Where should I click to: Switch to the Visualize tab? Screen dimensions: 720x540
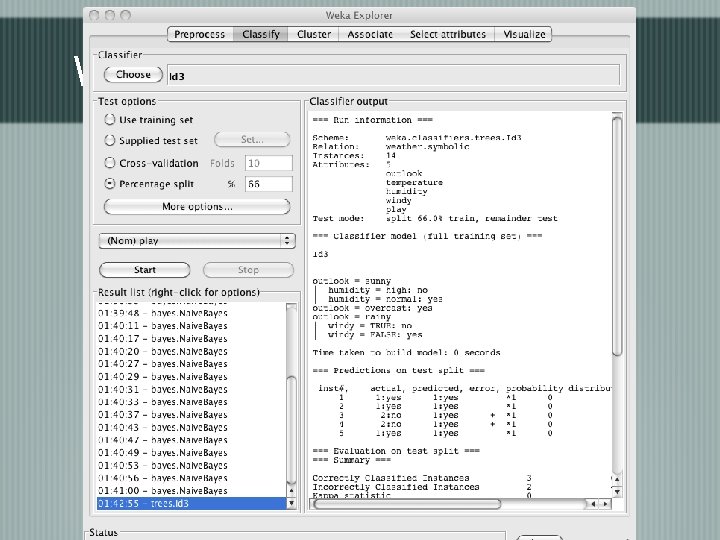[525, 34]
